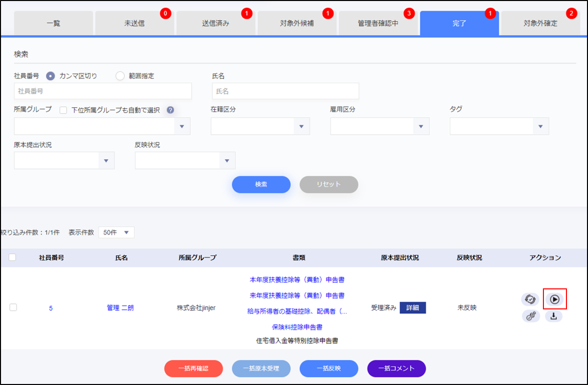
Task: Click the download action icon
Action: click(x=554, y=316)
